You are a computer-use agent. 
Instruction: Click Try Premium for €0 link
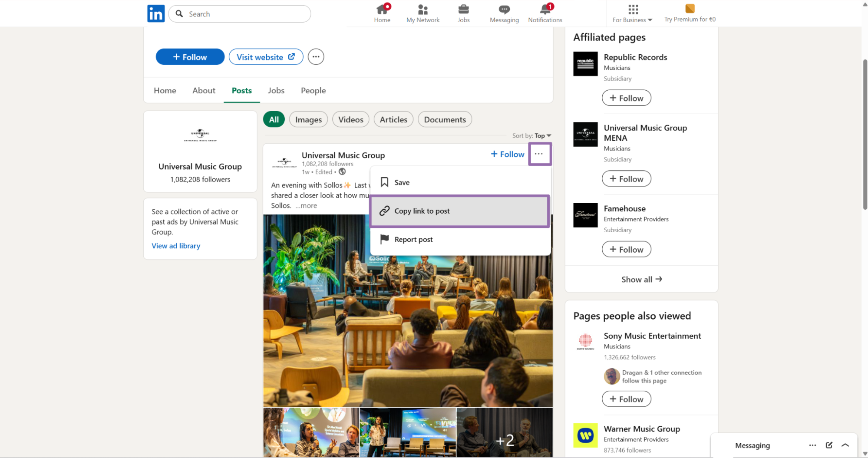(690, 13)
